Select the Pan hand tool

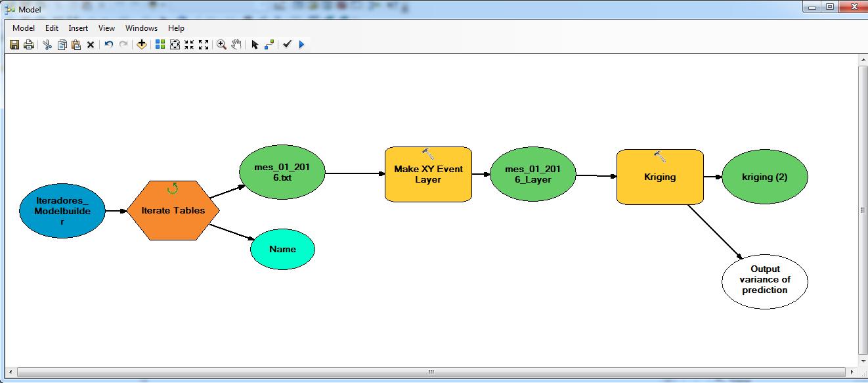tap(236, 45)
